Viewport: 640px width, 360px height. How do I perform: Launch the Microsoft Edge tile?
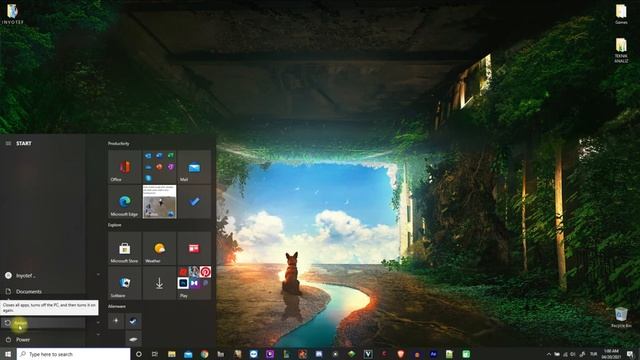[124, 202]
